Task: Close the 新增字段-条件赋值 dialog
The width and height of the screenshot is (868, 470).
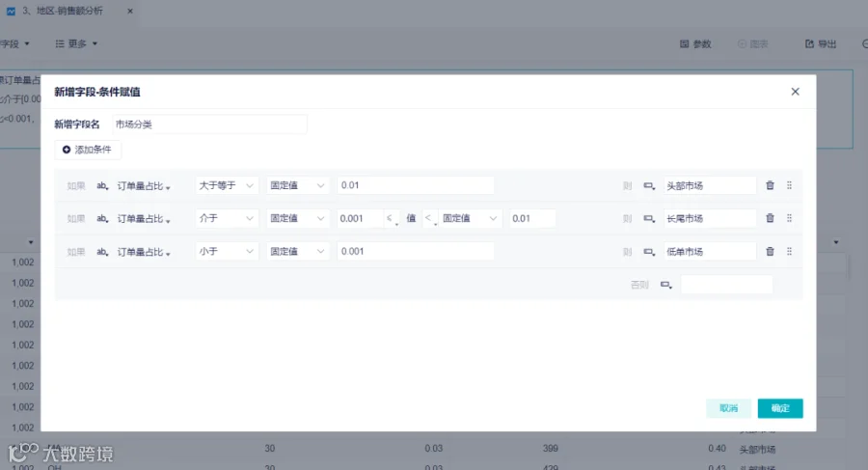Action: tap(795, 92)
